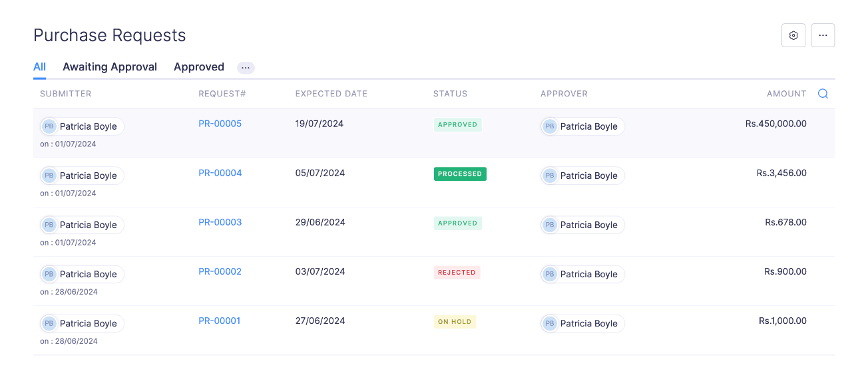Switch to the Approved tab
Viewport: 868px width, 391px height.
(x=198, y=67)
